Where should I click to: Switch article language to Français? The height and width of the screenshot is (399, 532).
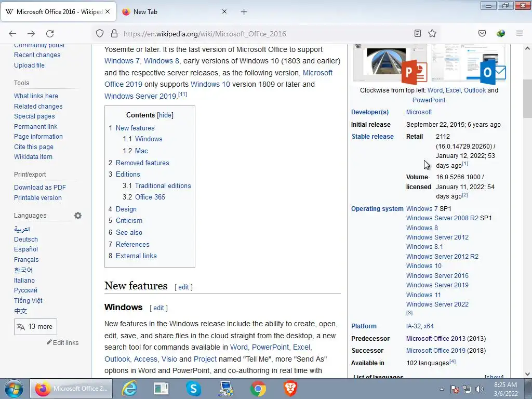pos(26,260)
